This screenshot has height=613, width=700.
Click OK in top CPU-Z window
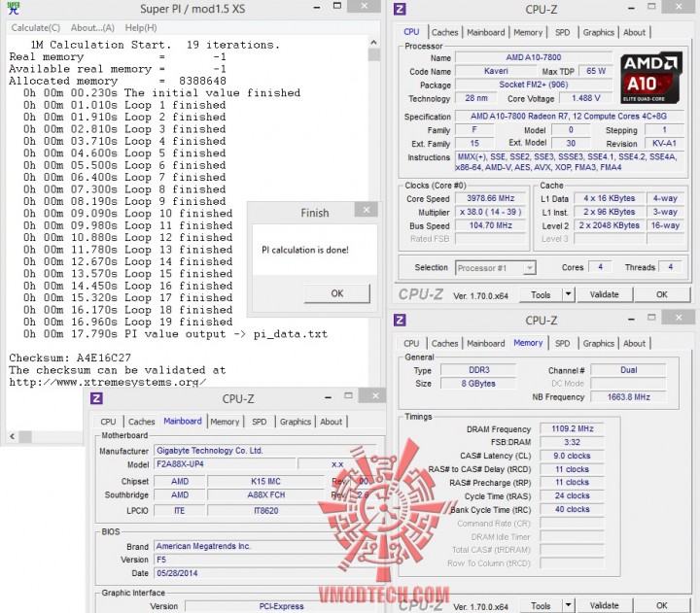[662, 294]
